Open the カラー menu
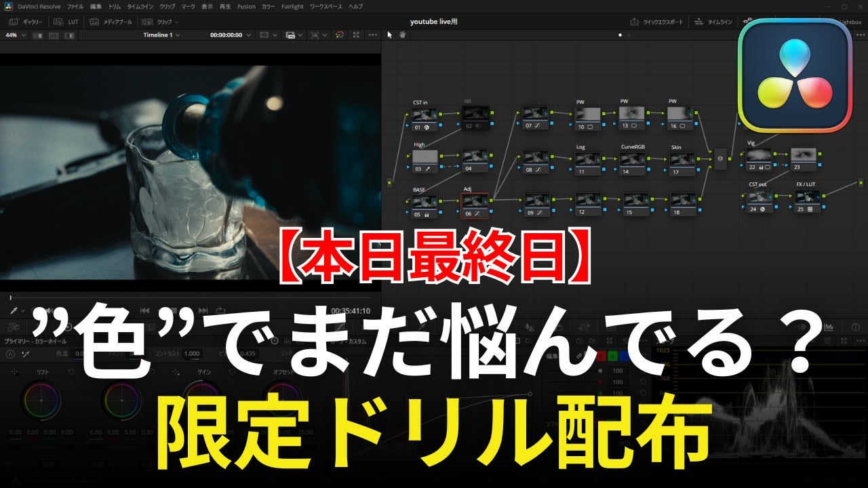 point(269,6)
